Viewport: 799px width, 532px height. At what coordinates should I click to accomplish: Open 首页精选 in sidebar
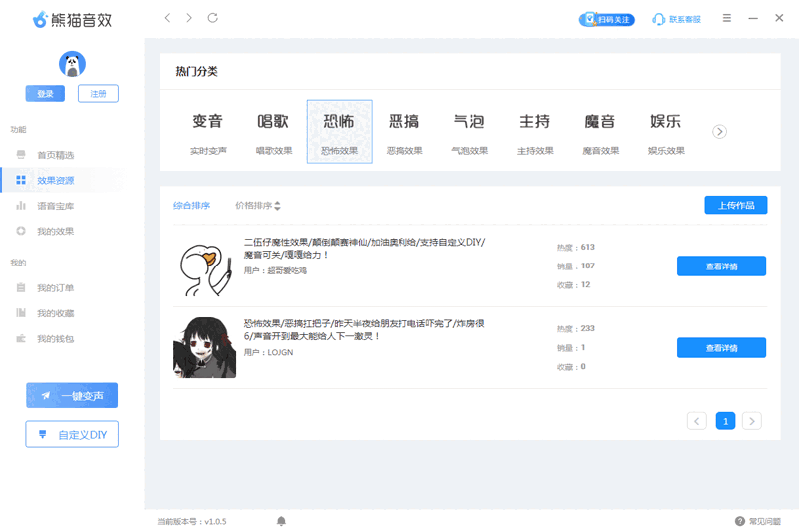(56, 155)
